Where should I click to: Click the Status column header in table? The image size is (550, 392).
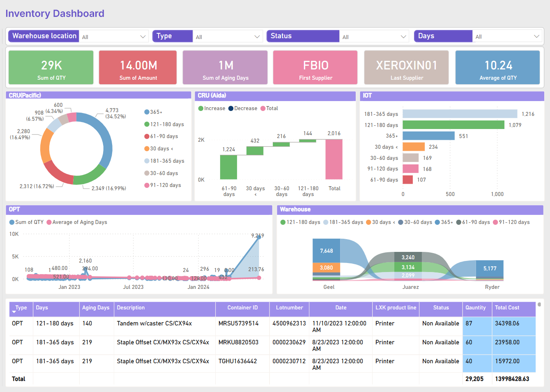(441, 308)
